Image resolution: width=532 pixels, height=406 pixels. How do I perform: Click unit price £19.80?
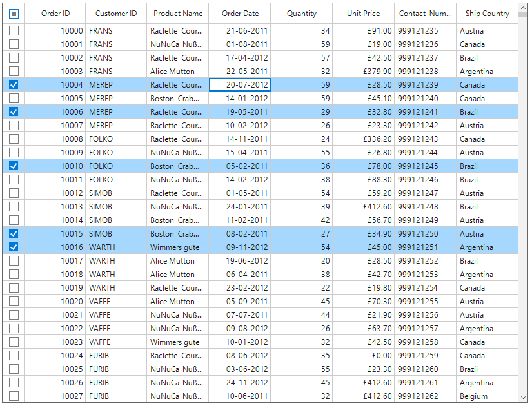(x=364, y=288)
